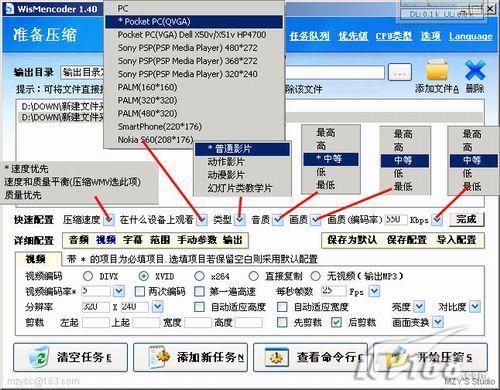The image size is (500, 390).
Task: Click the 添加新任务 button
Action: tap(190, 357)
